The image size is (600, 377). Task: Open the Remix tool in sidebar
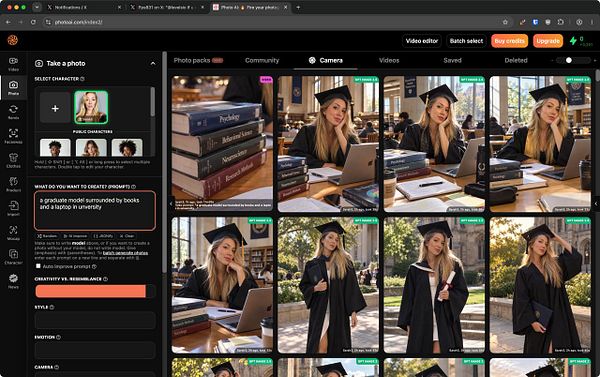(x=13, y=112)
